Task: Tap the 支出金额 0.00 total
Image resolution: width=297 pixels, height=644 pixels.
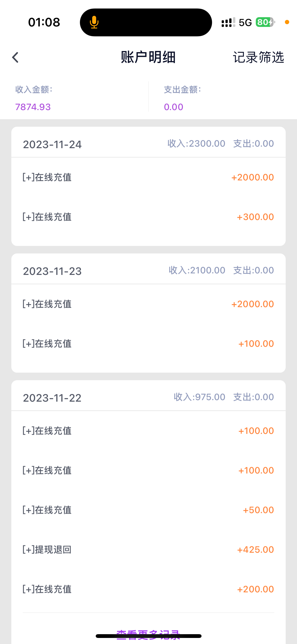Action: pyautogui.click(x=174, y=107)
